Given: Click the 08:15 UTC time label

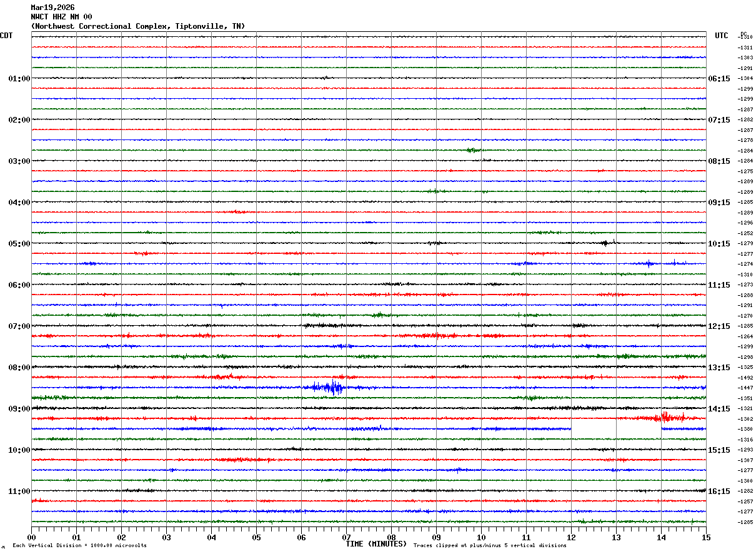Looking at the screenshot, I should (x=719, y=161).
